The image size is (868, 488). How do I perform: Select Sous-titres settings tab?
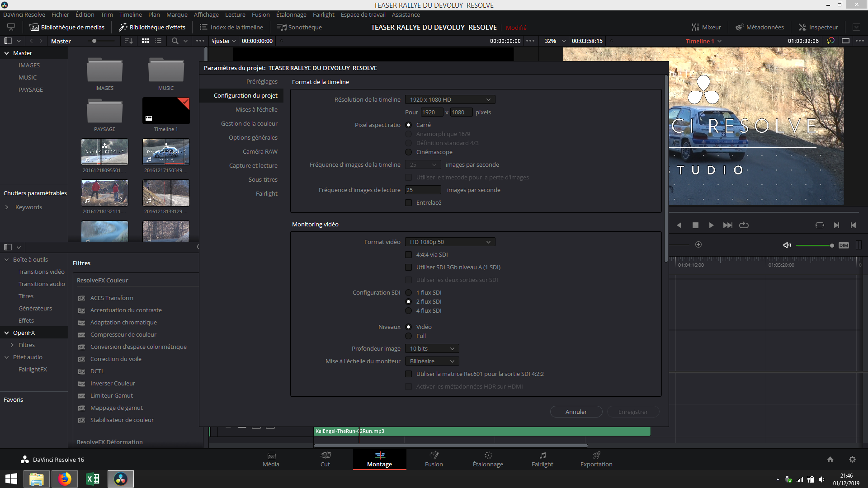[263, 179]
